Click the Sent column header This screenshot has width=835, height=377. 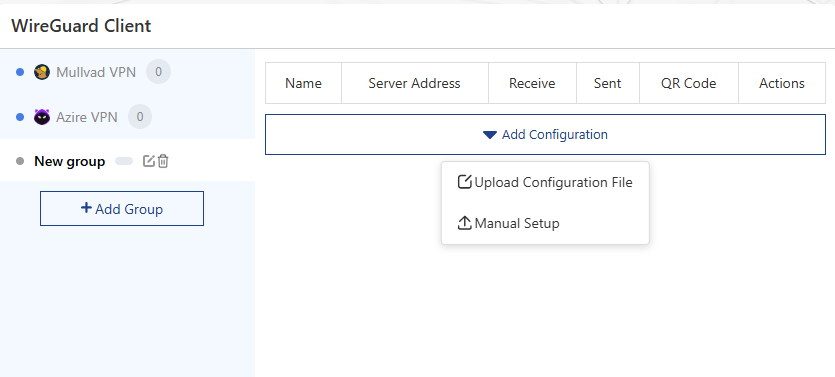click(608, 83)
